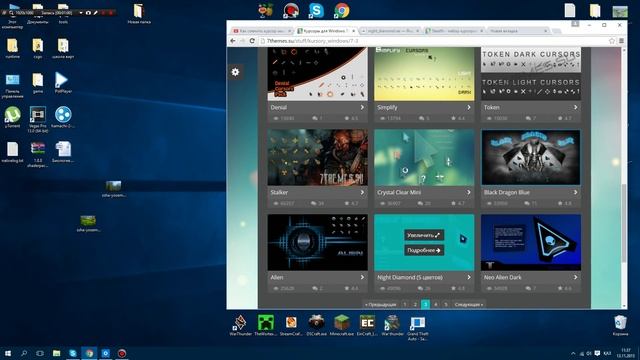Open the gear settings icon on the page's left side
This screenshot has width=640, height=360.
coord(236,72)
